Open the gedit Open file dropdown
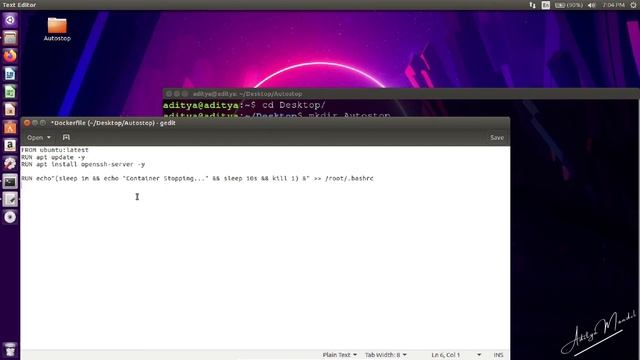Viewport: 640px width, 360px height. click(39, 138)
